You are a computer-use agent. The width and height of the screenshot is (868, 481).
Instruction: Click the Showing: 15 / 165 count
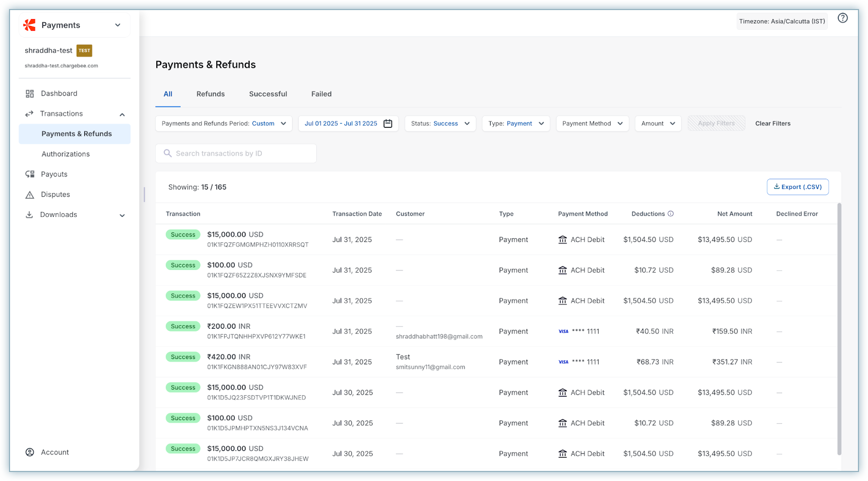click(197, 187)
